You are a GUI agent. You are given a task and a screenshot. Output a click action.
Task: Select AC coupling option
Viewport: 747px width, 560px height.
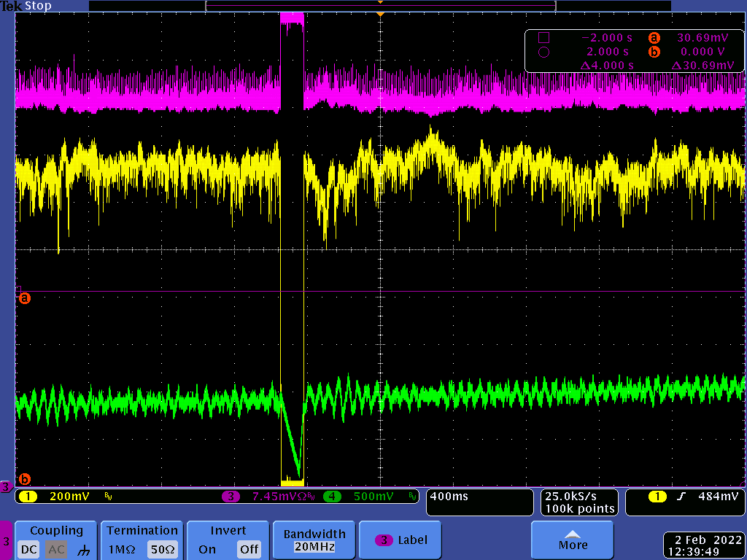tap(56, 549)
